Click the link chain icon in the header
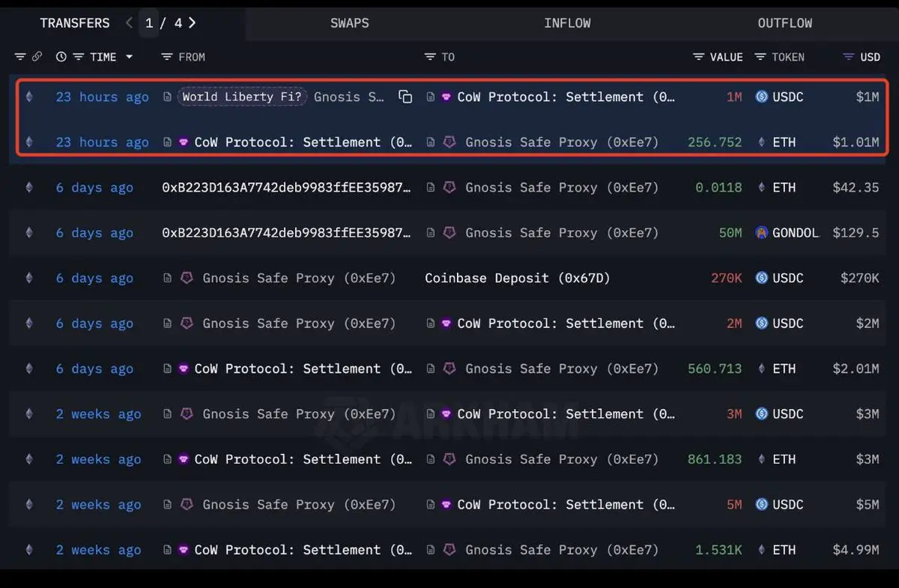Image resolution: width=899 pixels, height=588 pixels. [37, 57]
